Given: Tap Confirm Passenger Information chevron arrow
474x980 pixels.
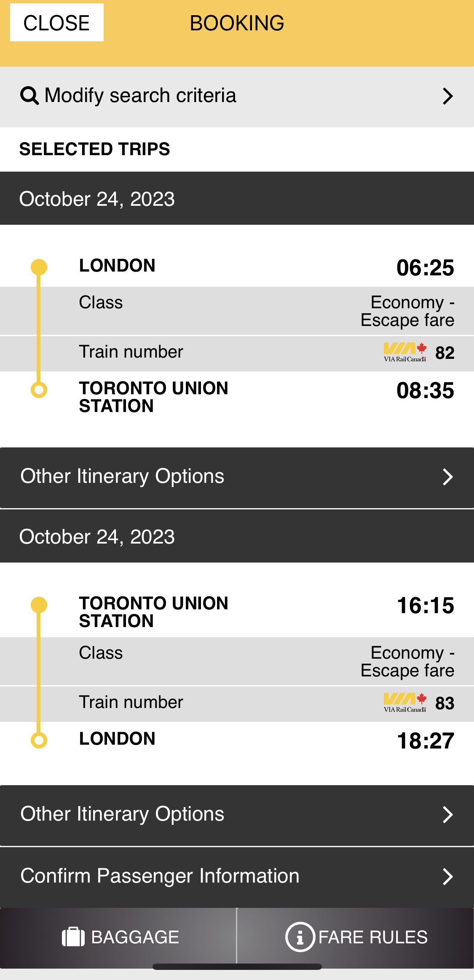Looking at the screenshot, I should [447, 876].
